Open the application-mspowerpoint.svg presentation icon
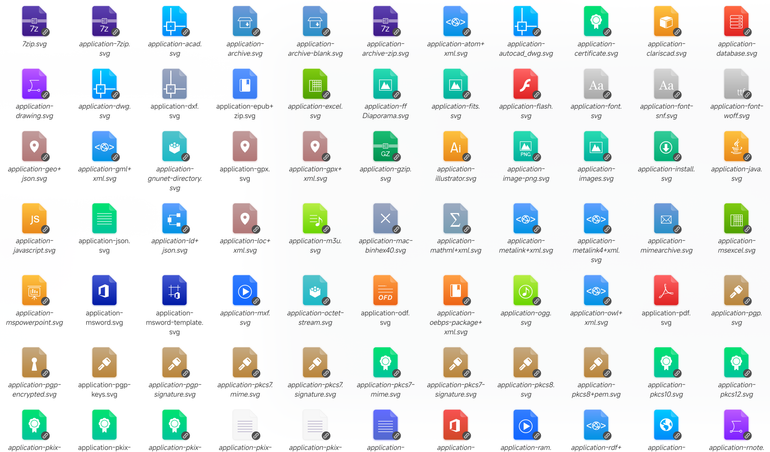Viewport: 770px width, 452px height. [34, 290]
